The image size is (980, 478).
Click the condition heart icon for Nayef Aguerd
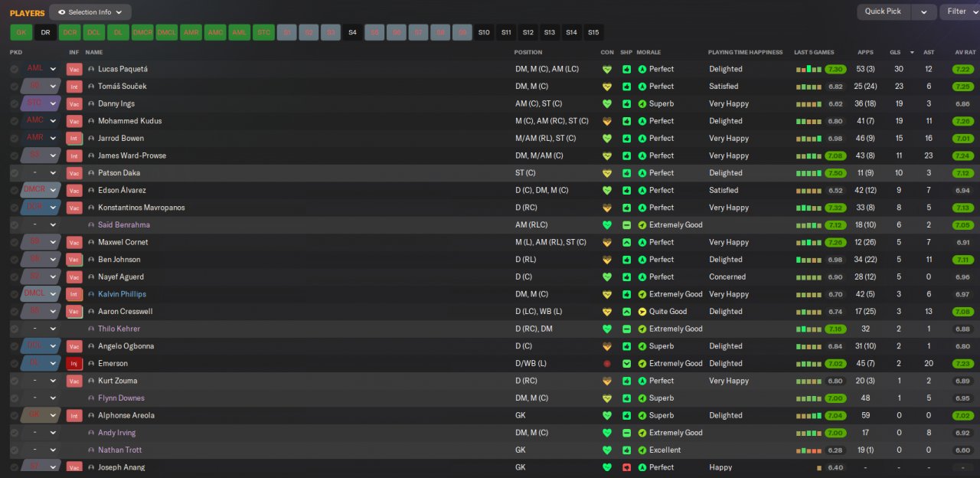point(607,277)
